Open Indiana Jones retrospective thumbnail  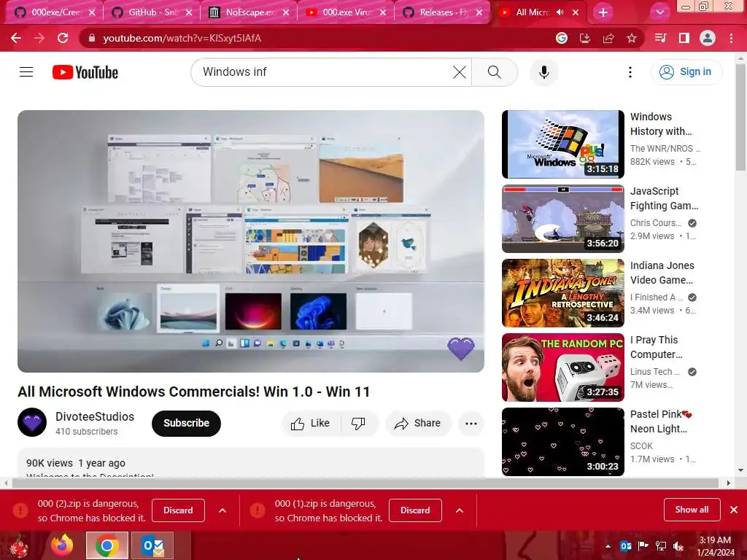coord(562,293)
